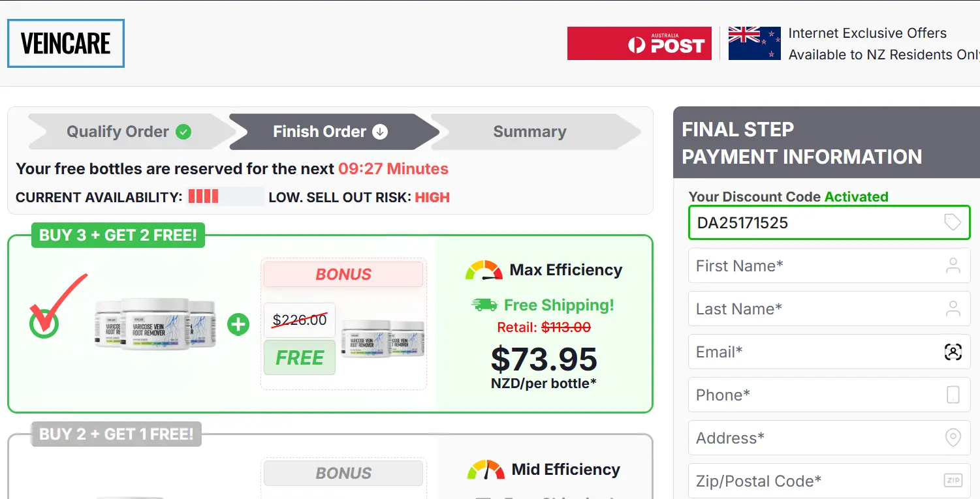This screenshot has width=980, height=499.
Task: Click the green plus icon in bundle
Action: (238, 324)
